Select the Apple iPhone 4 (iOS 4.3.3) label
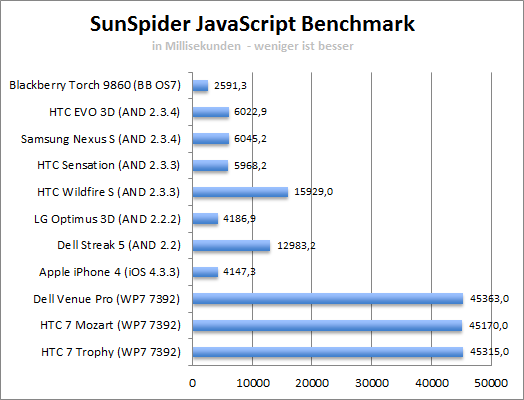This screenshot has width=524, height=400. [x=110, y=272]
